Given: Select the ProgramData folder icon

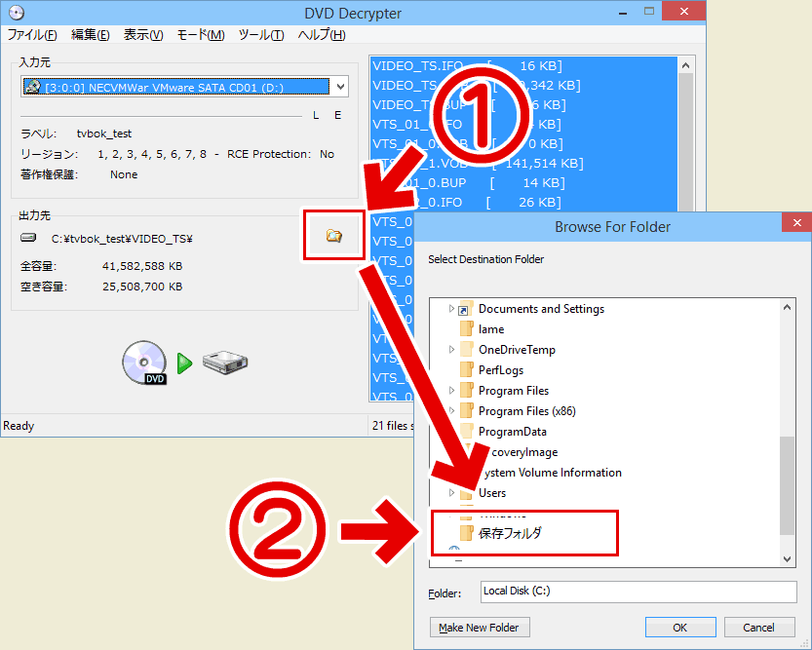Looking at the screenshot, I should coord(467,431).
